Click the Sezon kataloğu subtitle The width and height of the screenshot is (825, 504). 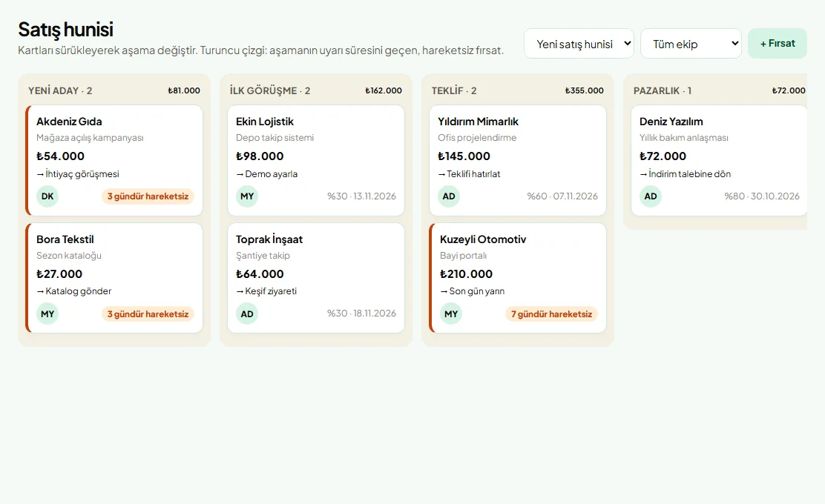69,256
